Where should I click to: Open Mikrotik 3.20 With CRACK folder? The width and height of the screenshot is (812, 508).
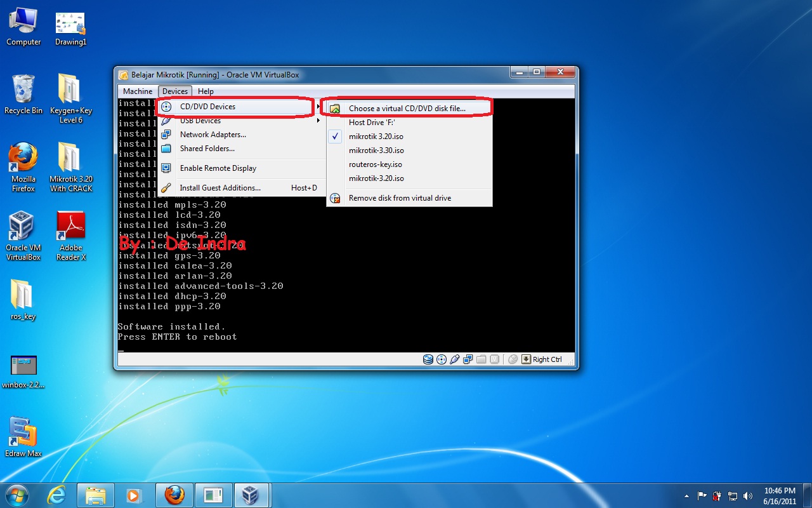[71, 167]
